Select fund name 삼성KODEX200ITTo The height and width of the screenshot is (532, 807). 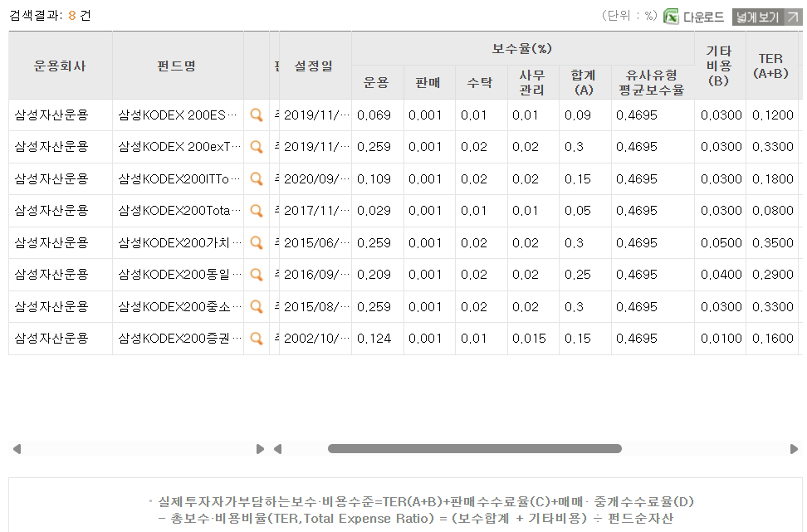click(179, 179)
